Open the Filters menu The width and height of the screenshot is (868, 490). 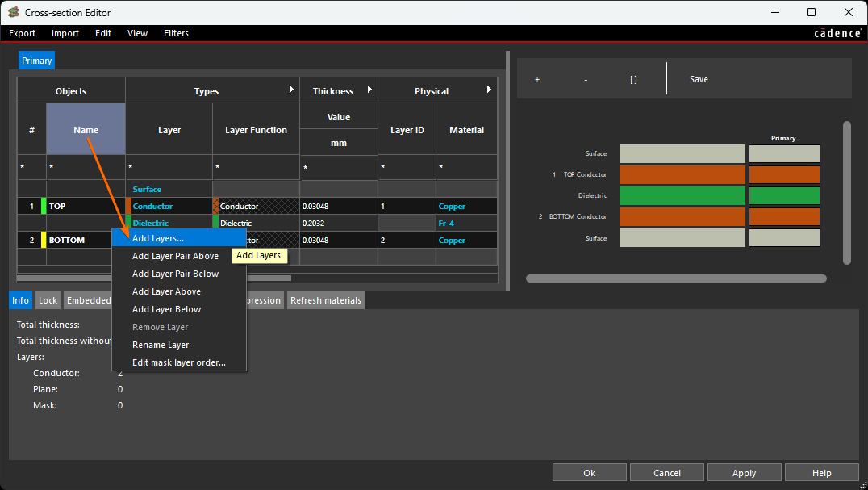point(176,33)
